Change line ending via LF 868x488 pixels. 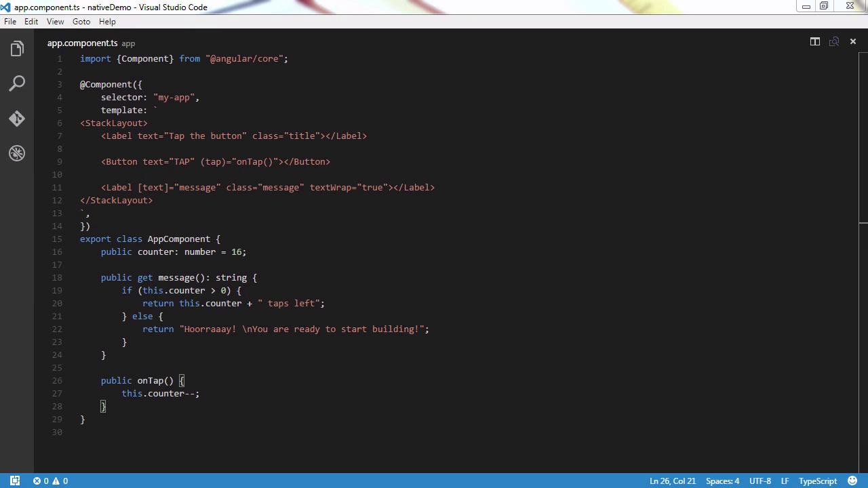point(785,481)
